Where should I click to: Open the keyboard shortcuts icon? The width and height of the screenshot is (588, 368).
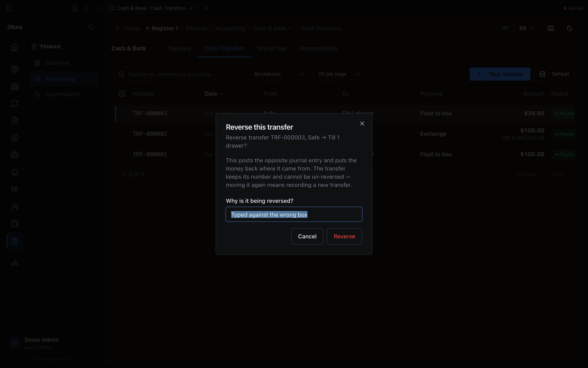(551, 28)
